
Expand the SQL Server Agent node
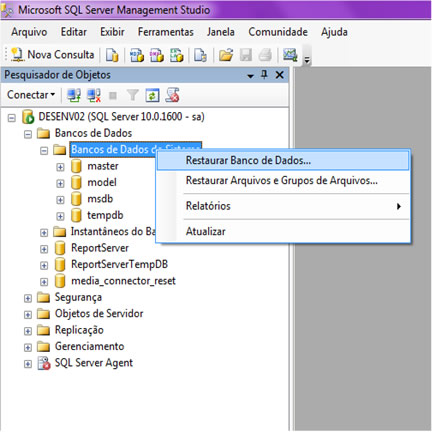[x=28, y=364]
